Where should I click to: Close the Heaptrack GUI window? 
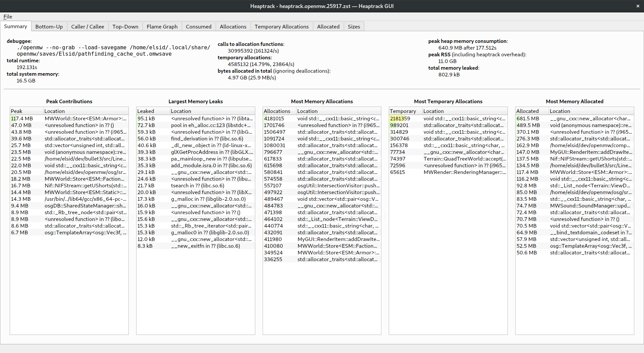[x=638, y=6]
